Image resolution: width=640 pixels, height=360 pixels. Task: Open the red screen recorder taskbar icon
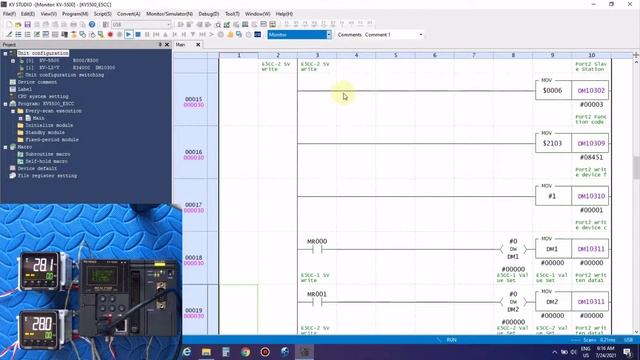tap(265, 351)
